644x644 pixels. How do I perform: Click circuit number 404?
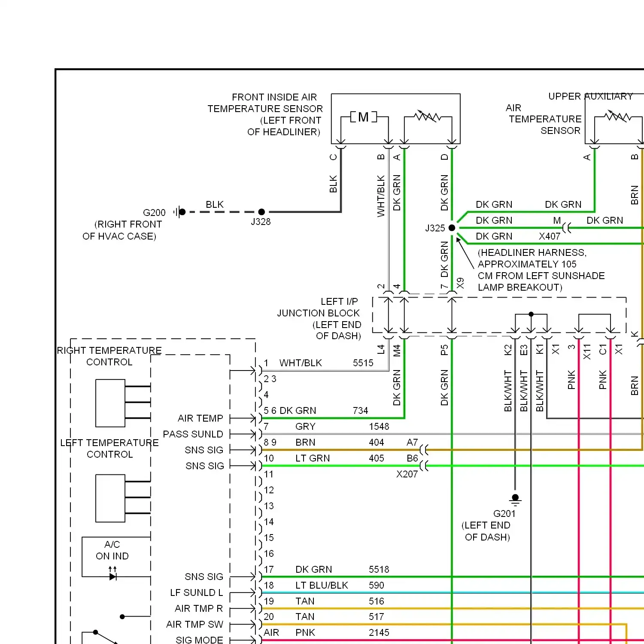tap(377, 442)
